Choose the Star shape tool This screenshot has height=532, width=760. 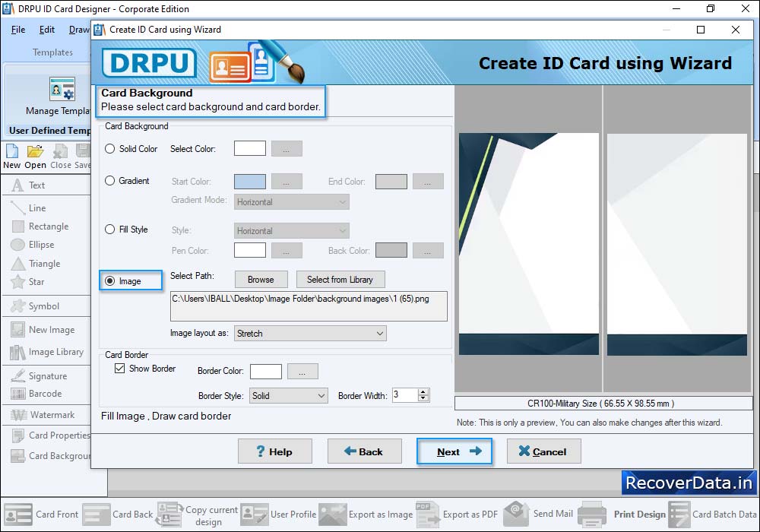(28, 281)
